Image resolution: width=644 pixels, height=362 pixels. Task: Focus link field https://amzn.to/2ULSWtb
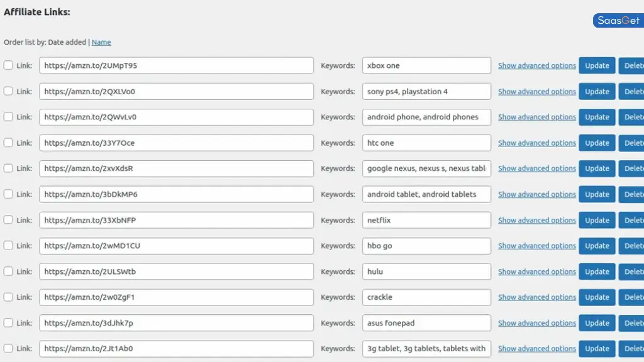point(176,271)
